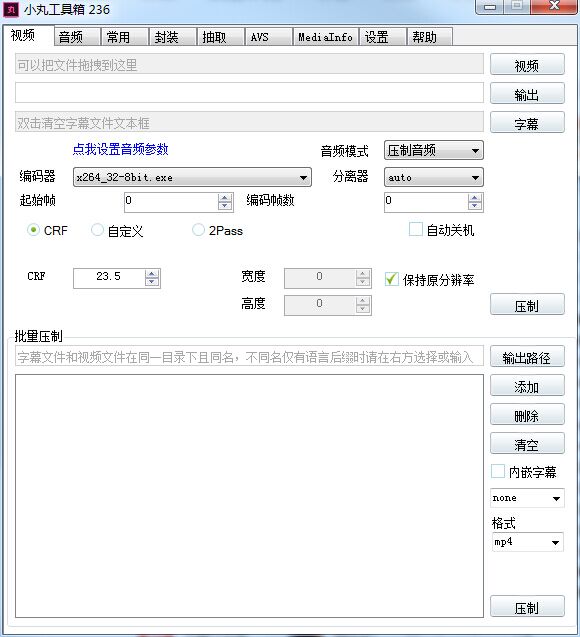Show the 帮助 tab
This screenshot has width=580, height=637.
[430, 37]
